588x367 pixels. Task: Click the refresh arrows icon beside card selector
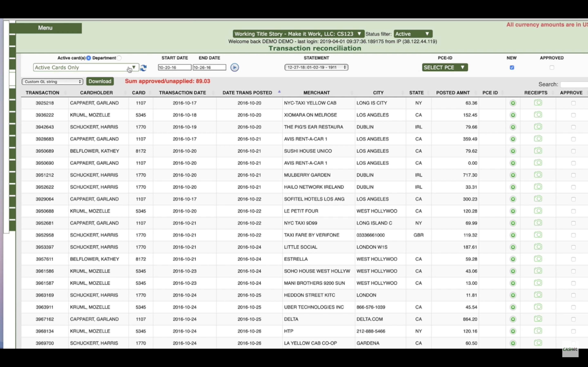click(143, 68)
